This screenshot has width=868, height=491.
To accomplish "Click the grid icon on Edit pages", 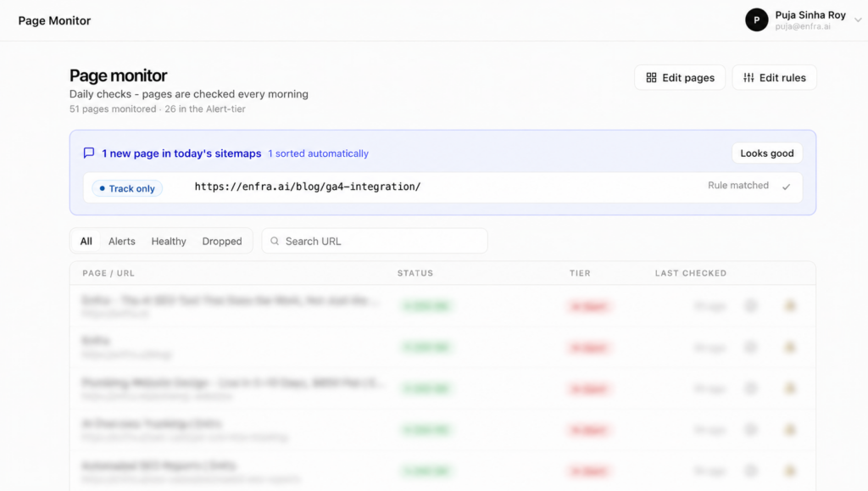I will pos(652,77).
